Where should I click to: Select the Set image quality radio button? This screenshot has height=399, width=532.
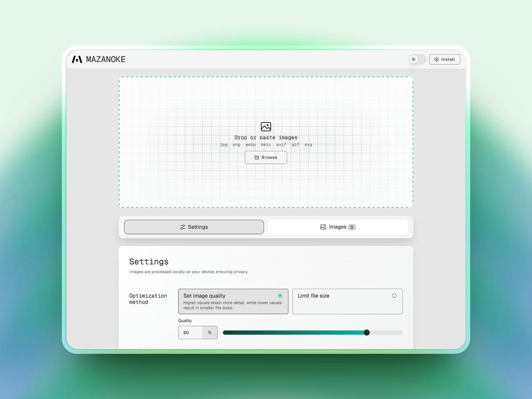(x=280, y=295)
